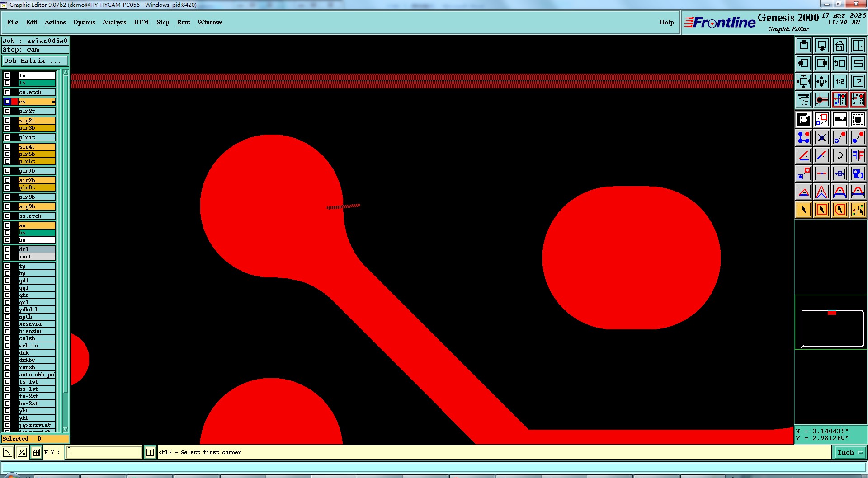Select the net-trace arrow selection tool
This screenshot has height=478, width=868.
858,210
